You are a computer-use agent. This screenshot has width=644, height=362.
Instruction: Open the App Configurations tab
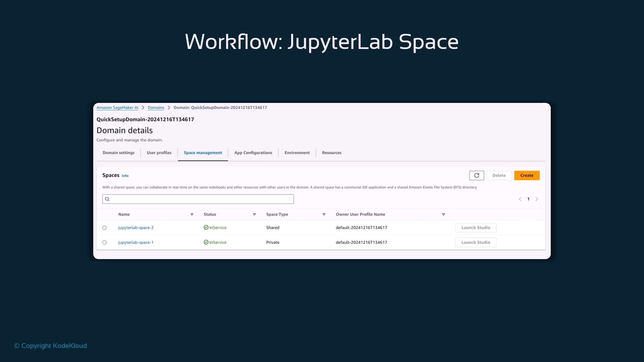pyautogui.click(x=253, y=153)
